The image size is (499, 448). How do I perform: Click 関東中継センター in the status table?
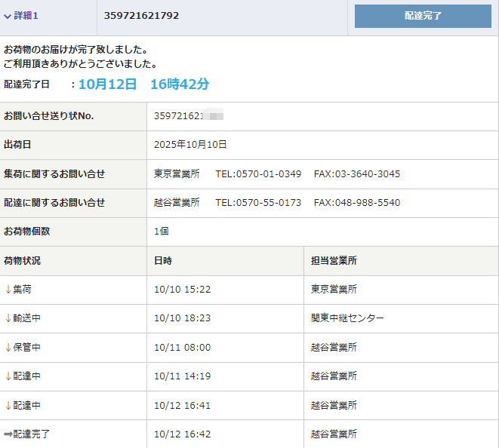[x=347, y=318]
